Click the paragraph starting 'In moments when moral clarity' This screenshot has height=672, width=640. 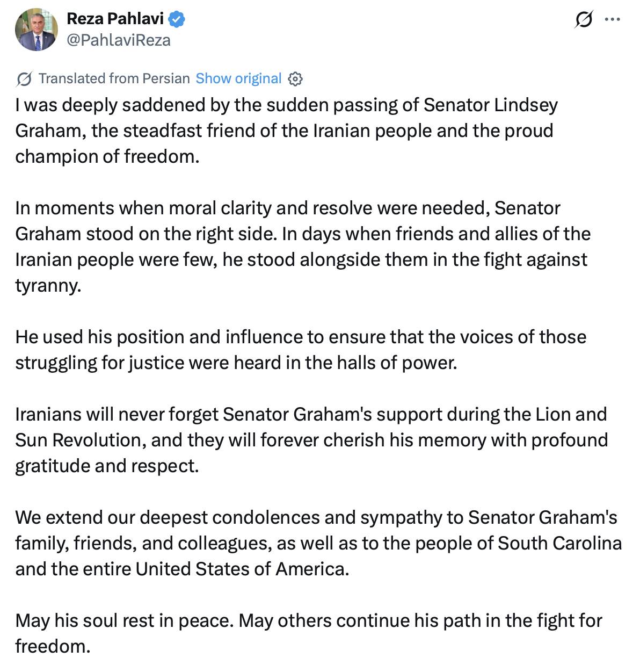pyautogui.click(x=303, y=247)
